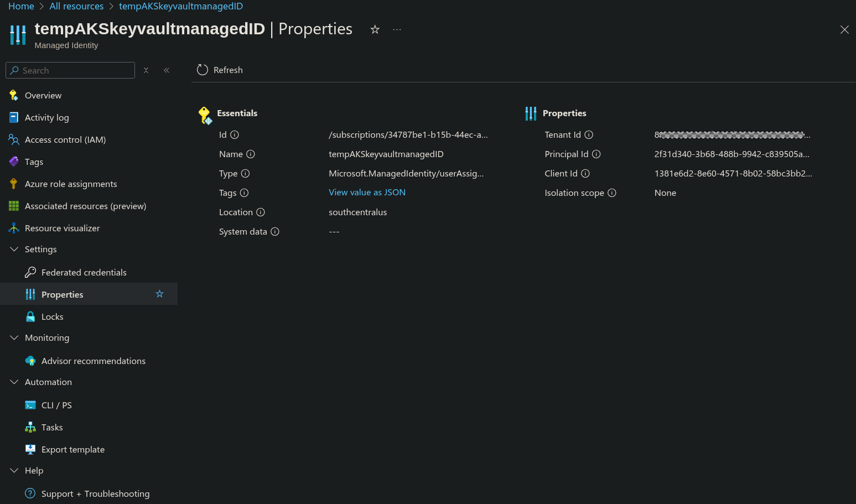Collapse the Help section chevron

14,470
